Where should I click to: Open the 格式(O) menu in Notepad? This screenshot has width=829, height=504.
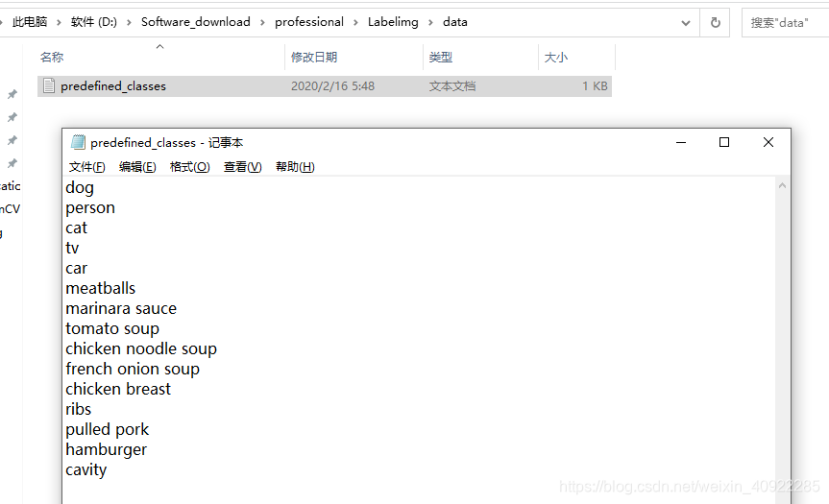pyautogui.click(x=190, y=167)
